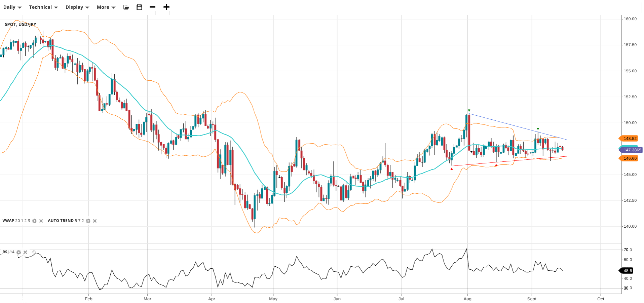Open AUTO TREND settings gear
The width and height of the screenshot is (644, 303).
[88, 221]
